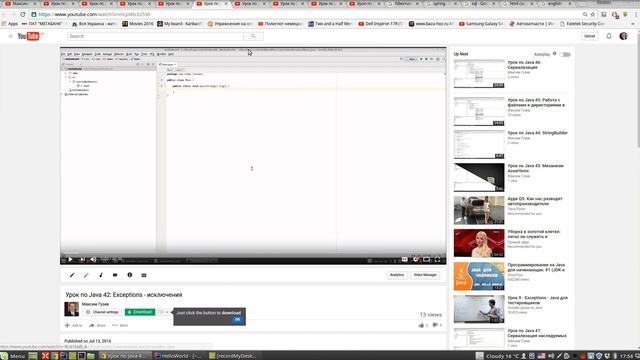Open YouTube notifications bell
640x360 pixels.
[x=609, y=36]
